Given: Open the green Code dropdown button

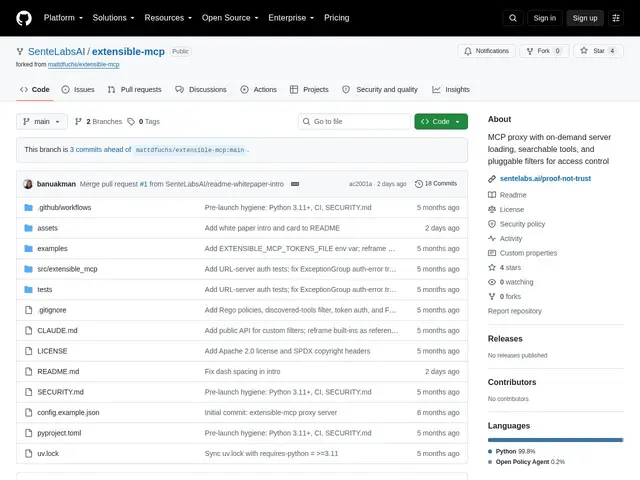Looking at the screenshot, I should [441, 122].
